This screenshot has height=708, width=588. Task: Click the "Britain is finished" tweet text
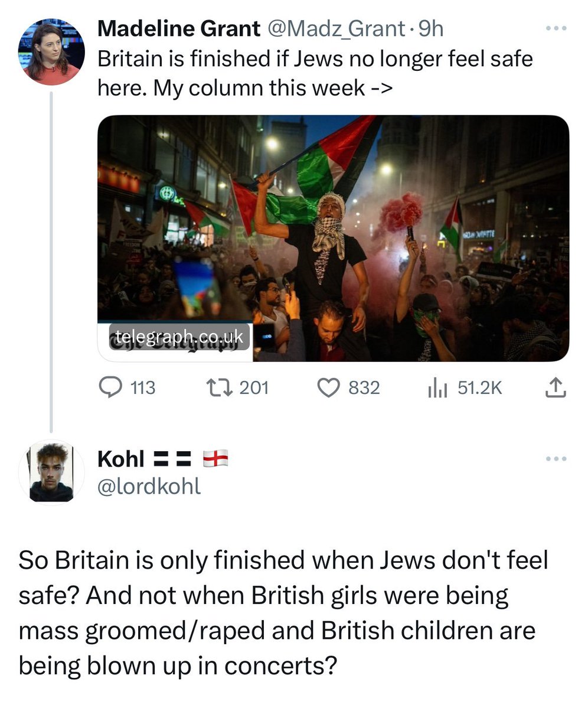click(314, 73)
